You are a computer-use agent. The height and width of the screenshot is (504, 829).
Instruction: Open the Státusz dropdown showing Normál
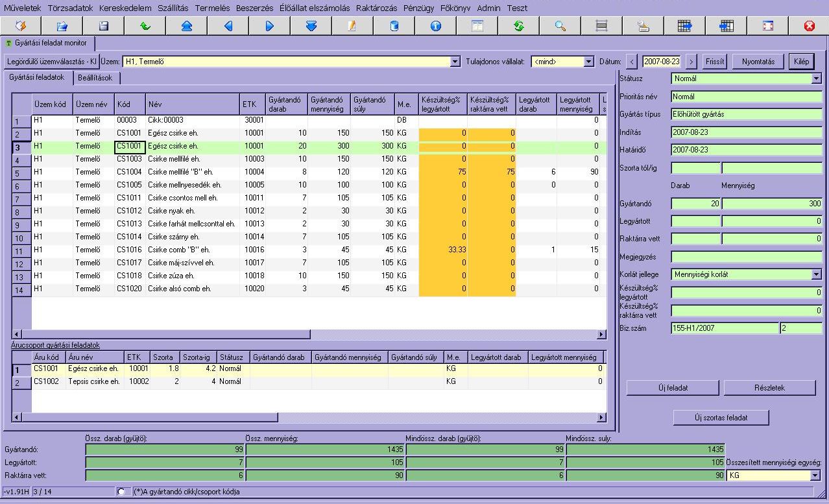pos(816,78)
